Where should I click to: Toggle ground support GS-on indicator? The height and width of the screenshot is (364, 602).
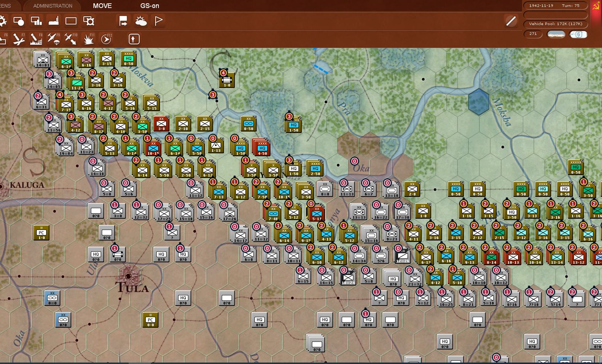(150, 6)
